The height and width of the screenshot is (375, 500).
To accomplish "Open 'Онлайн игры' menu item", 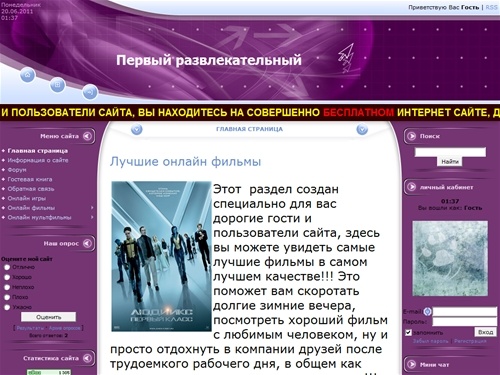I will pos(27,198).
